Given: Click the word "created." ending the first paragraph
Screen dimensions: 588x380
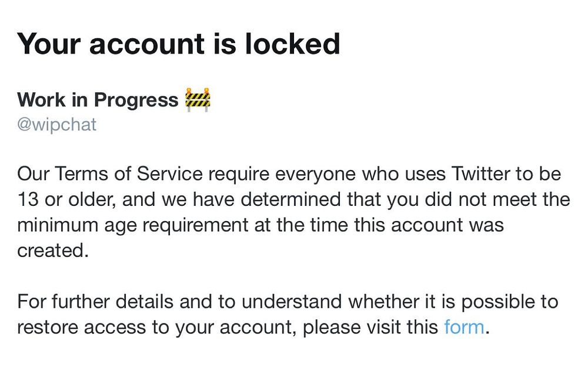Looking at the screenshot, I should tap(53, 250).
